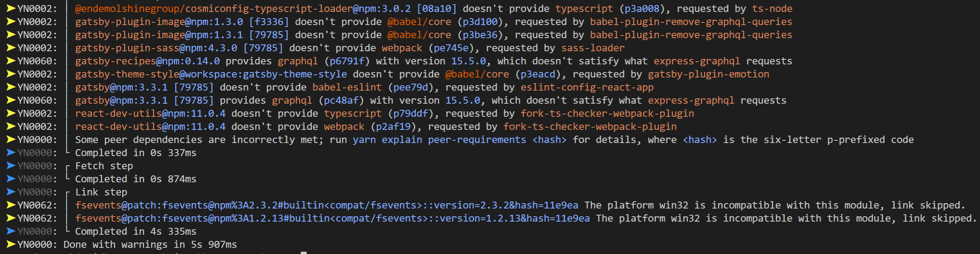Click gatsby-plugin-sass@npm:4.3.0 package name

[x=156, y=48]
